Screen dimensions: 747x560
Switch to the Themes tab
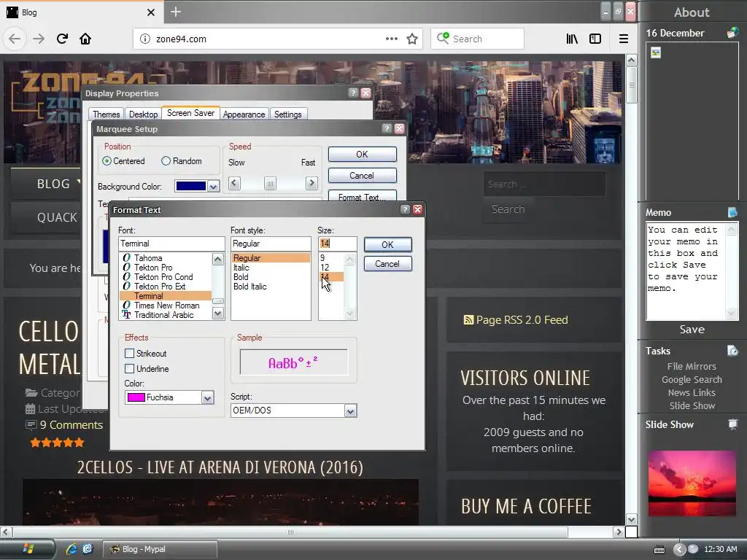107,114
